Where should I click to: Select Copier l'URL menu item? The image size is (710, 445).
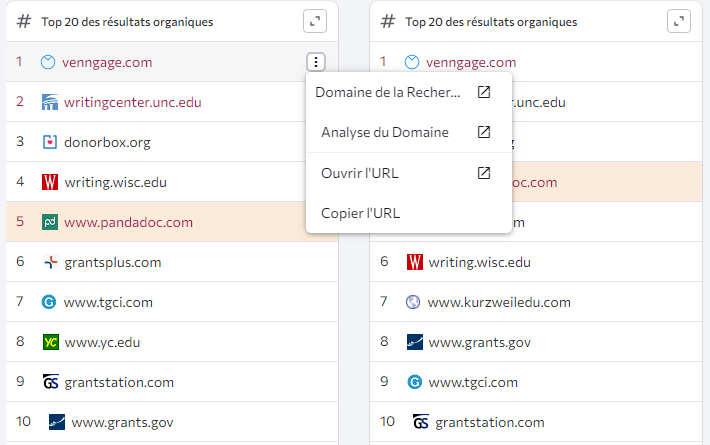click(409, 213)
